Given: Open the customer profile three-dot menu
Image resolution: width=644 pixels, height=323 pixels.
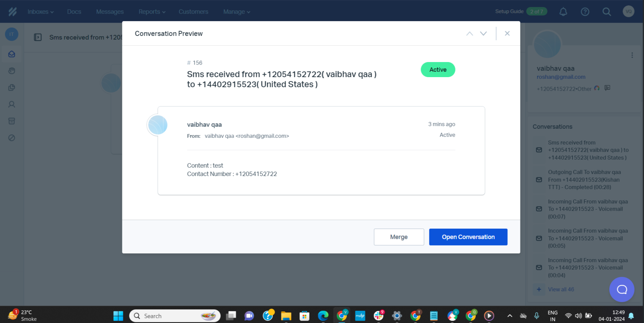Looking at the screenshot, I should click(x=632, y=55).
